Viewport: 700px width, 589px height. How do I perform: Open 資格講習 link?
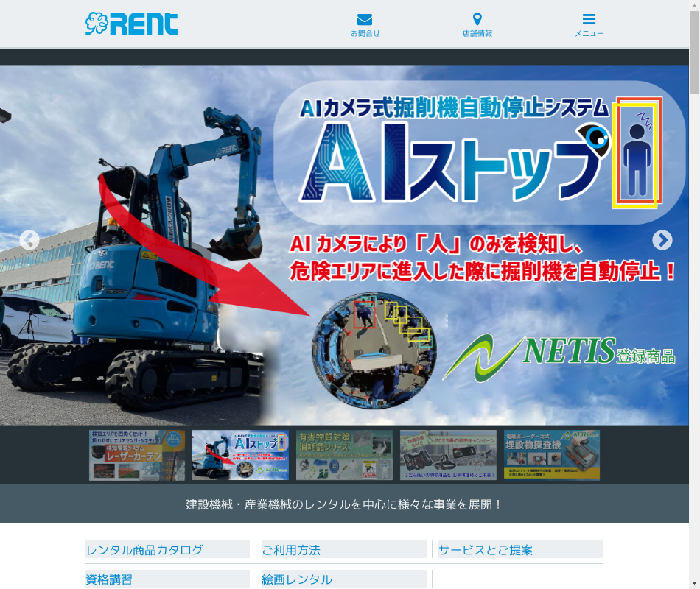[x=110, y=579]
